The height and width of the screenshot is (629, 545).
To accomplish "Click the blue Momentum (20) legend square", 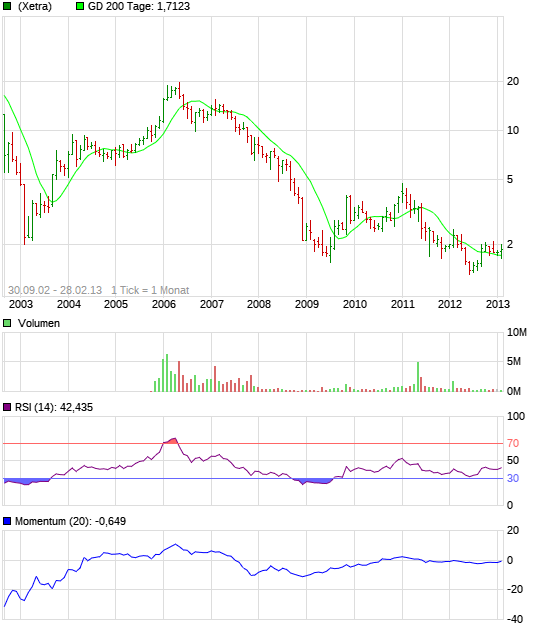I will coord(7,521).
